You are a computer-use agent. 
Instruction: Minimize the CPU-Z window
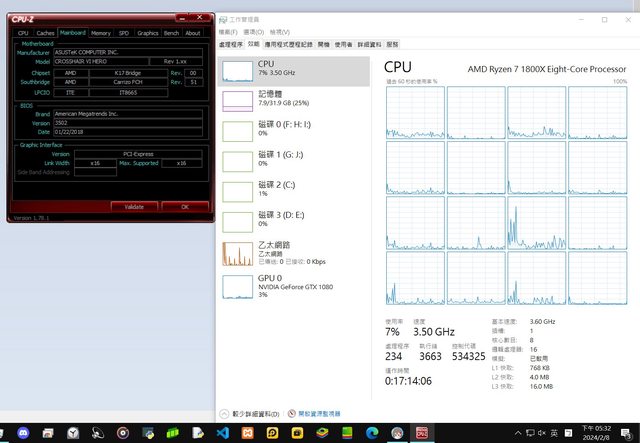pyautogui.click(x=182, y=18)
